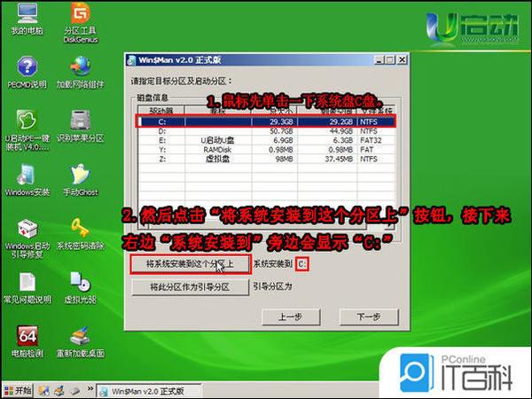
Task: Click the 44.9GB free space cell
Action: pos(341,131)
